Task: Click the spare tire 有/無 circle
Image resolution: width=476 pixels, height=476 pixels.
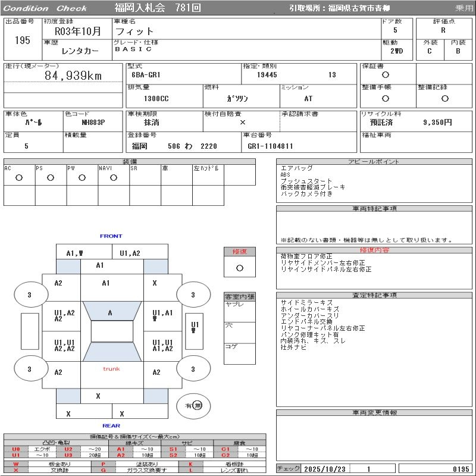Action: tap(193, 405)
